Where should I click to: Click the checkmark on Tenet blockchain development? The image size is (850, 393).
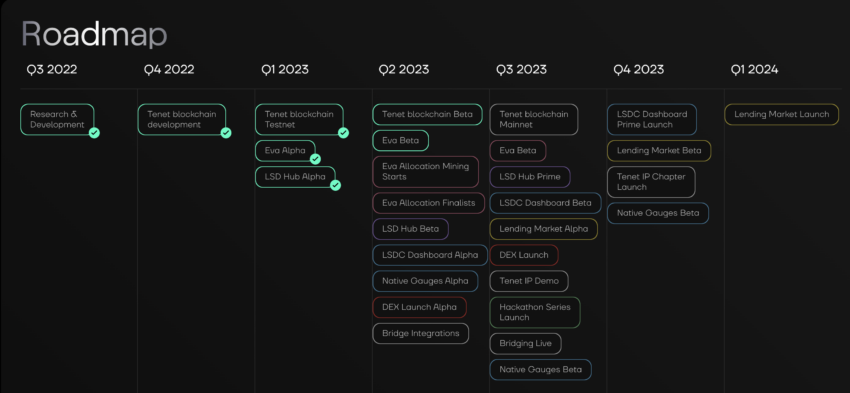226,133
